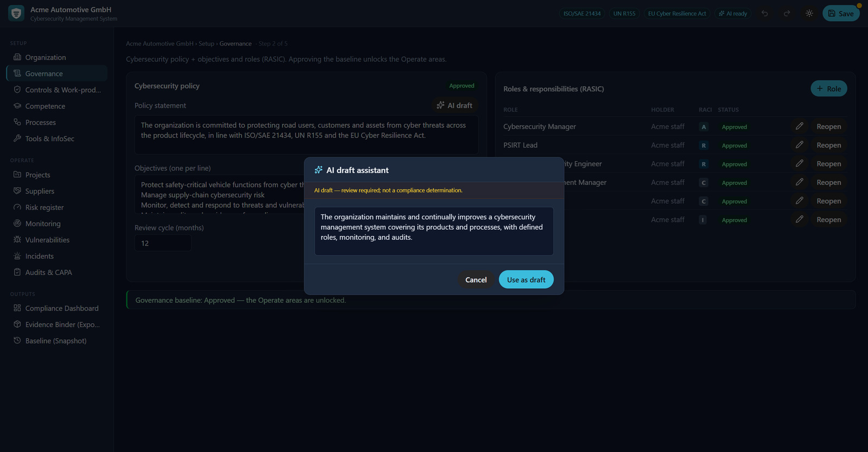Open Organization in the sidebar
The height and width of the screenshot is (452, 868).
click(57, 57)
